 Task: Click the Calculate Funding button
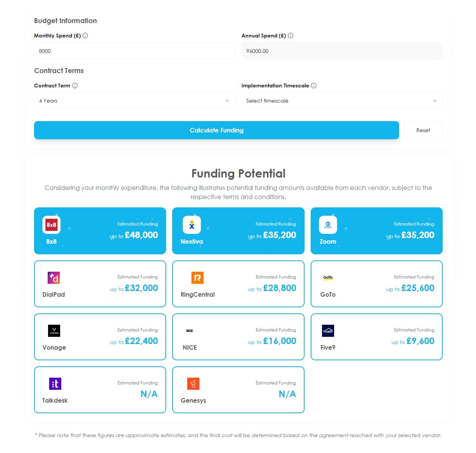(x=216, y=130)
